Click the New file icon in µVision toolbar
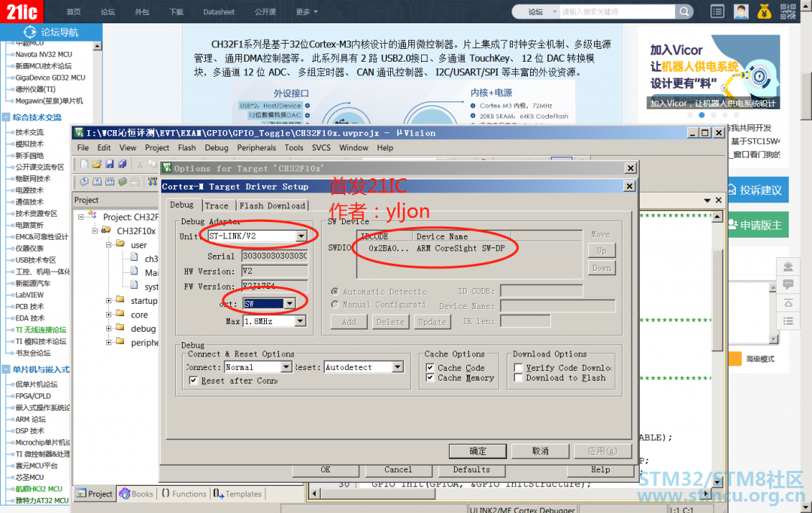Viewport: 812px width, 513px height. coord(84,164)
